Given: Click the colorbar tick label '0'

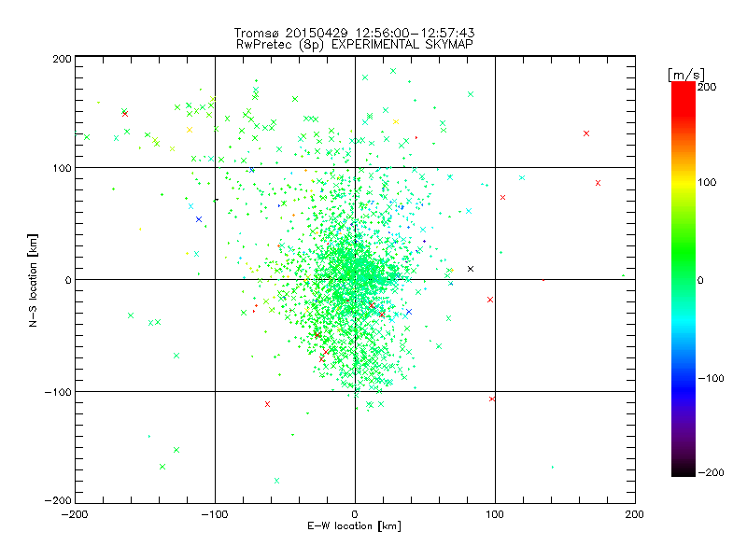Looking at the screenshot, I should tap(700, 280).
